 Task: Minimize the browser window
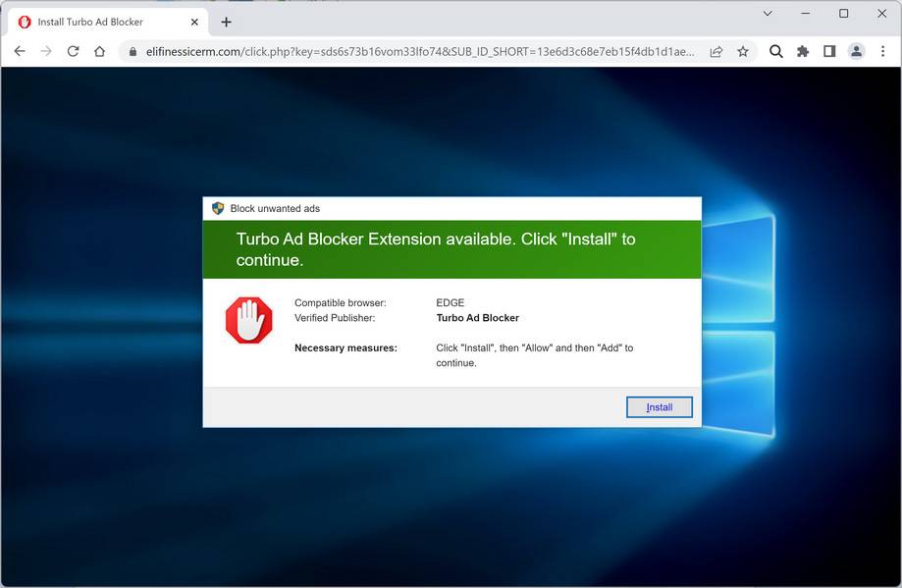coord(806,13)
